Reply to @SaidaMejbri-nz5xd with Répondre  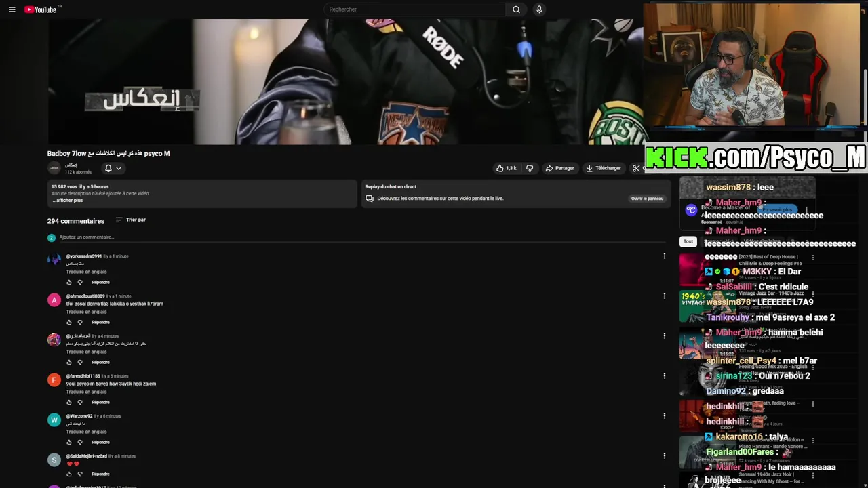[100, 474]
